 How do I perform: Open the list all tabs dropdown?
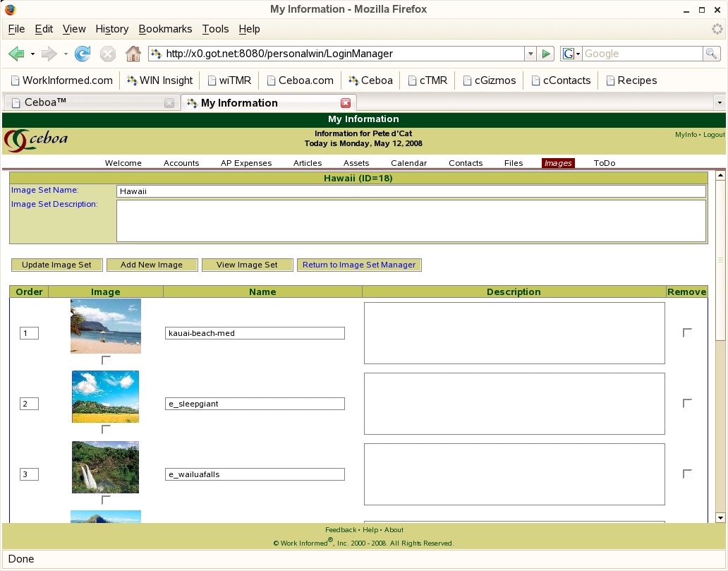[x=720, y=103]
